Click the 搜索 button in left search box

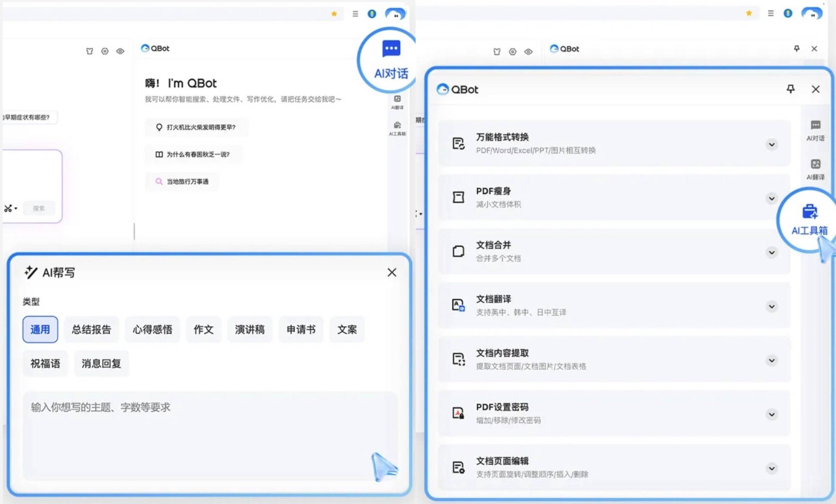[x=39, y=208]
